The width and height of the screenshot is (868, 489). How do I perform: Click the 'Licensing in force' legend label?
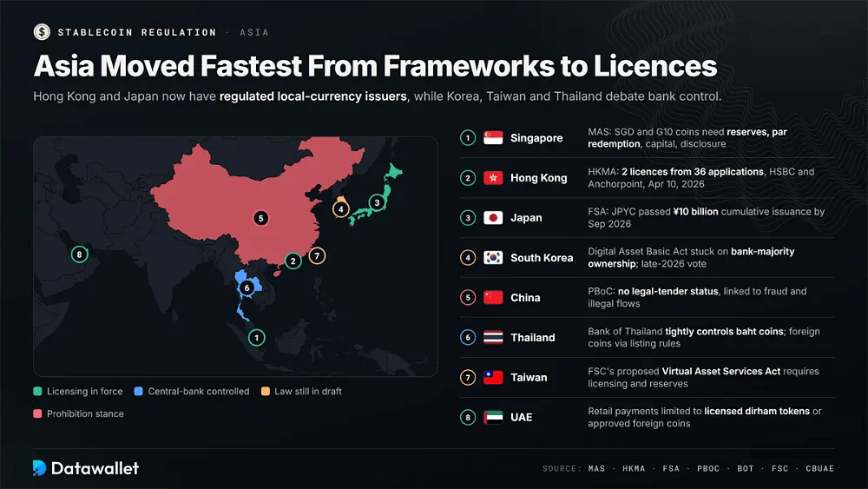tap(85, 391)
